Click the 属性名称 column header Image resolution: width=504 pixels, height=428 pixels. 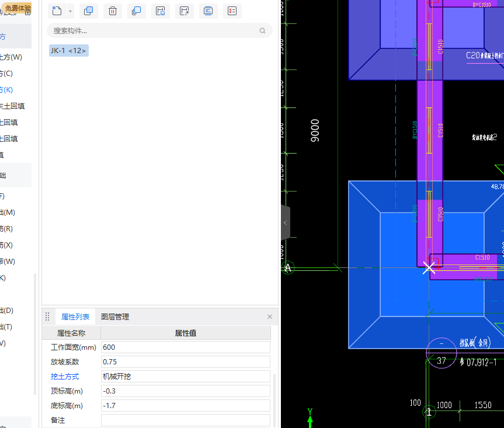coord(71,333)
